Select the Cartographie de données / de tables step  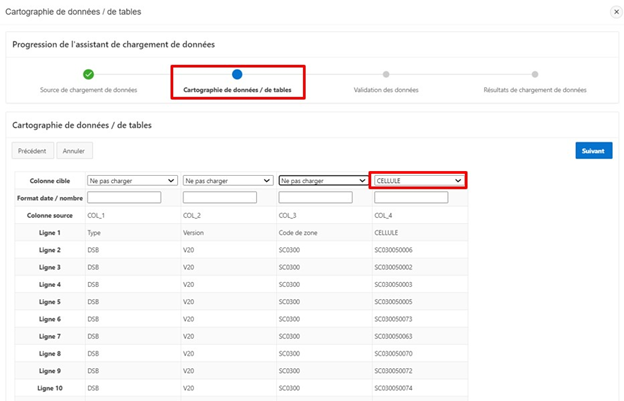point(237,90)
